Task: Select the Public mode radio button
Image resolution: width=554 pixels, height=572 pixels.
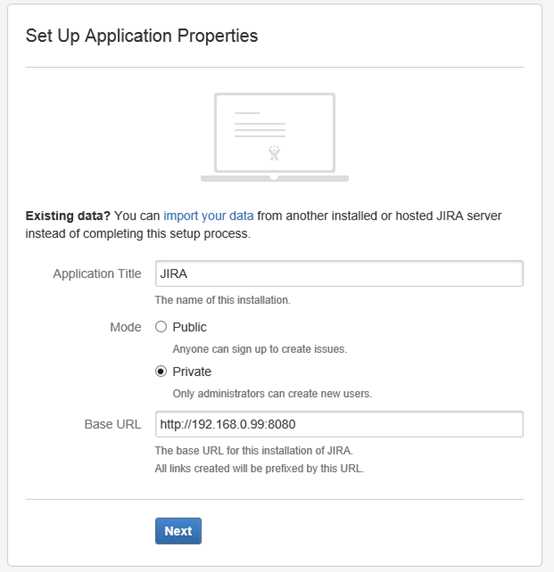Action: pyautogui.click(x=161, y=326)
